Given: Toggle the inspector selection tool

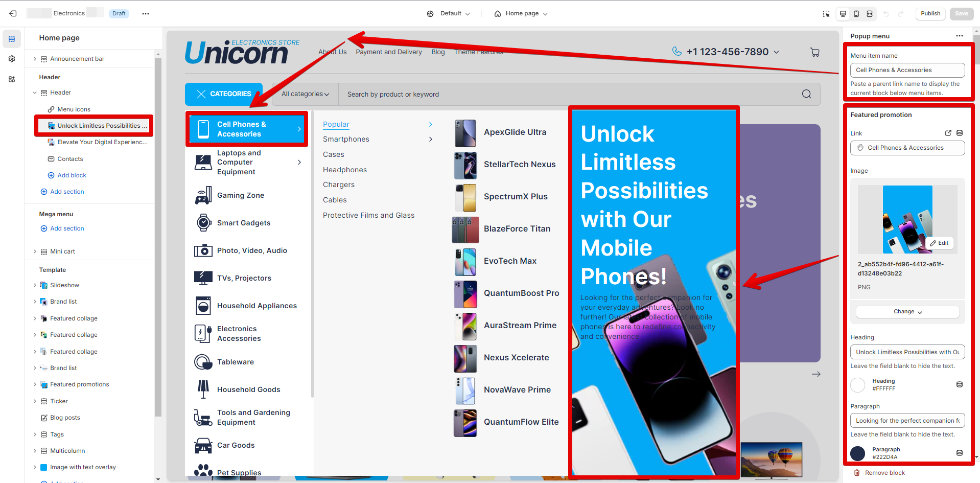Looking at the screenshot, I should click(826, 14).
